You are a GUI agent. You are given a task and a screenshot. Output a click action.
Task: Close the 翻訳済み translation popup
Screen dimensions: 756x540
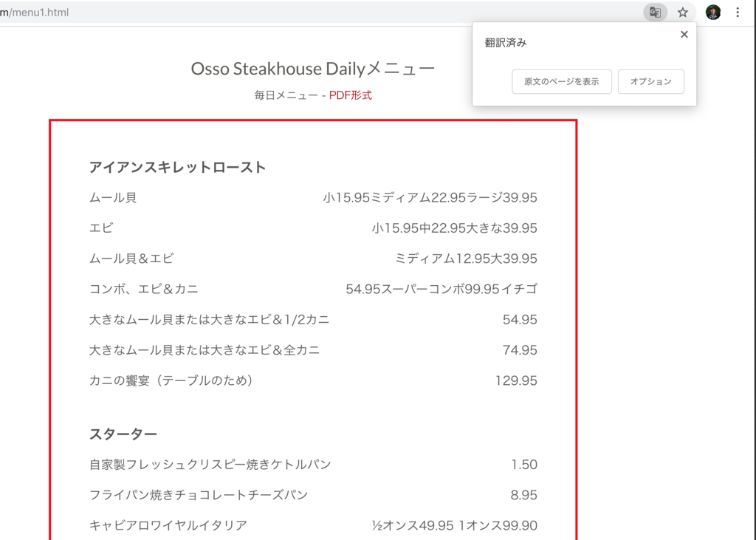pos(684,34)
